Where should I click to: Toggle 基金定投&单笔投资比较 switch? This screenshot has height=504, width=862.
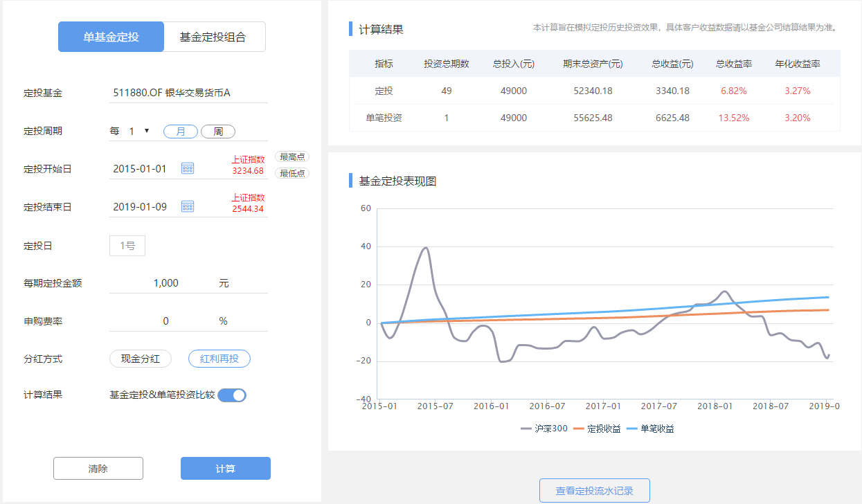[x=232, y=395]
